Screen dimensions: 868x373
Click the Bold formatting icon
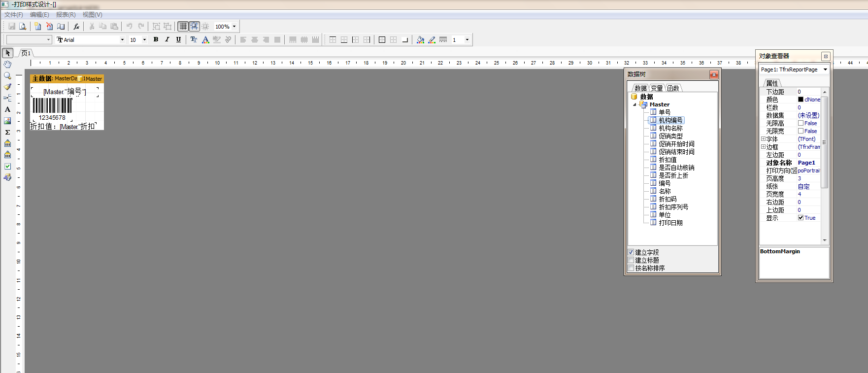tap(156, 40)
